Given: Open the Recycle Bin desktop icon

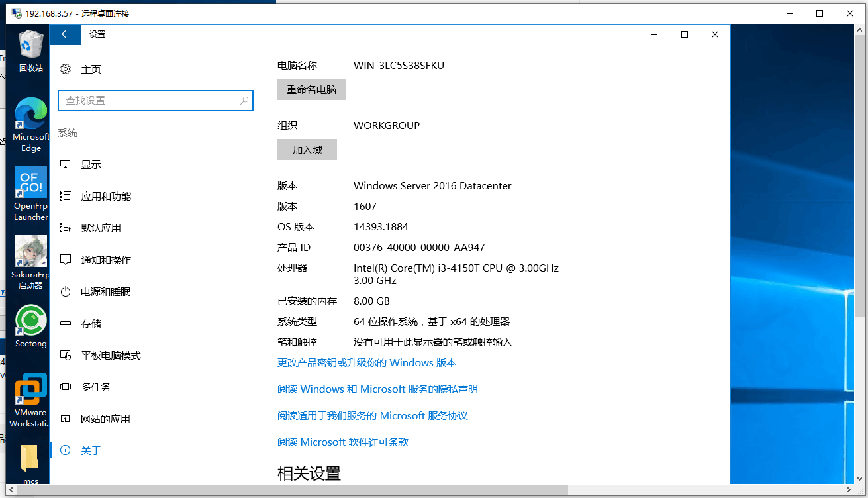Looking at the screenshot, I should (x=31, y=51).
